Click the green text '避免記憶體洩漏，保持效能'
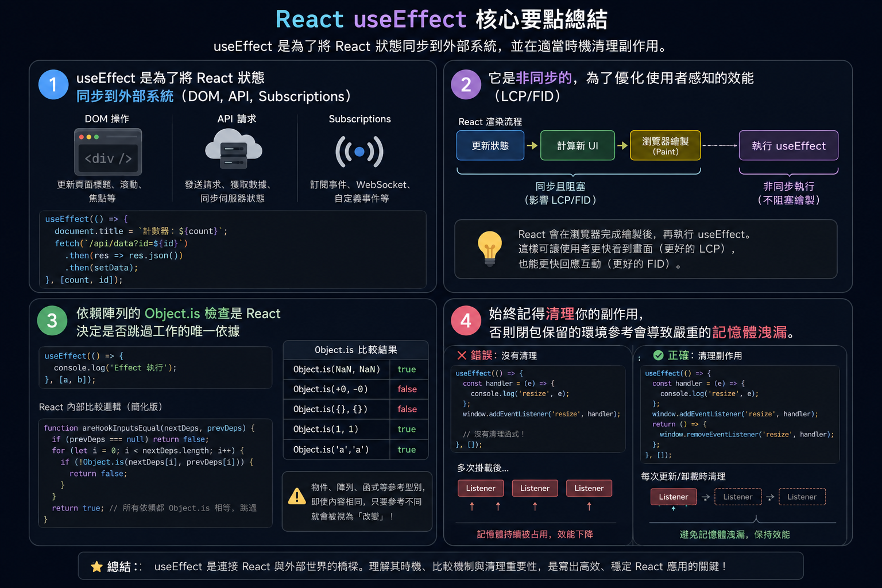The width and height of the screenshot is (882, 588). coord(735,535)
